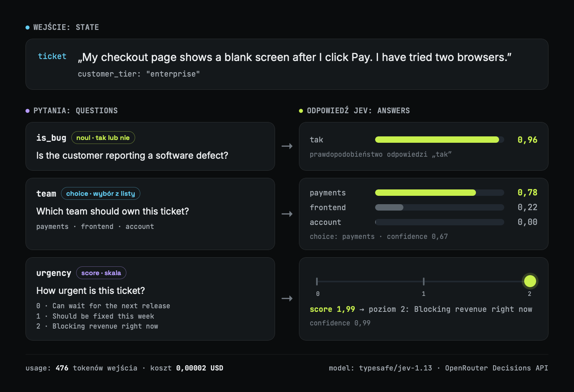Click the is_bug question name
Screen dimensions: 574x392
[x=51, y=138]
